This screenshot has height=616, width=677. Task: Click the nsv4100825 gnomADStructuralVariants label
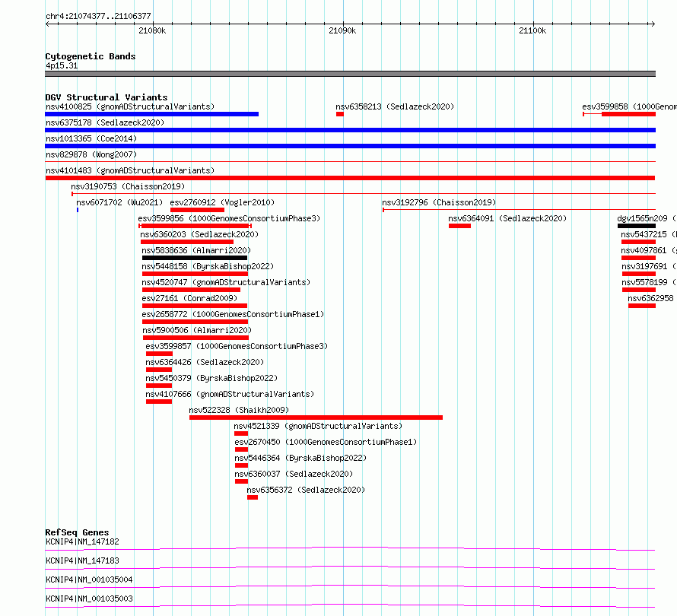tap(130, 106)
